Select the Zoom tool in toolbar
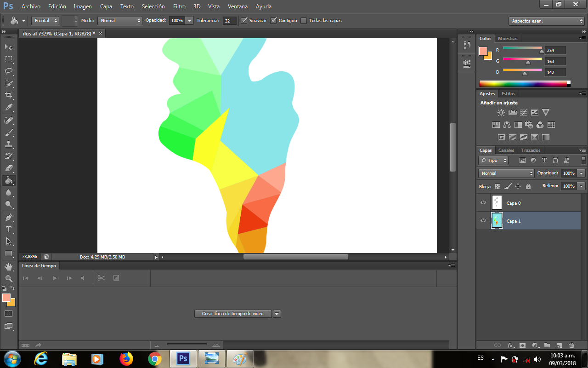 pos(9,278)
